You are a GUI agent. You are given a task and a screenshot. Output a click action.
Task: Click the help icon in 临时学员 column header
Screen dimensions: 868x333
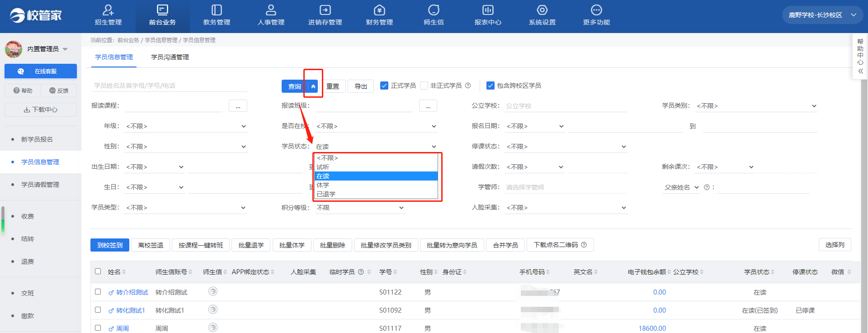(x=361, y=272)
